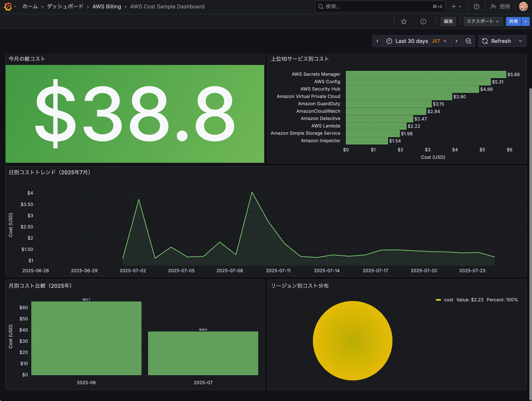Select AWS Cost Sample Dashboard breadcrumb title
Image resolution: width=532 pixels, height=401 pixels.
click(x=167, y=7)
